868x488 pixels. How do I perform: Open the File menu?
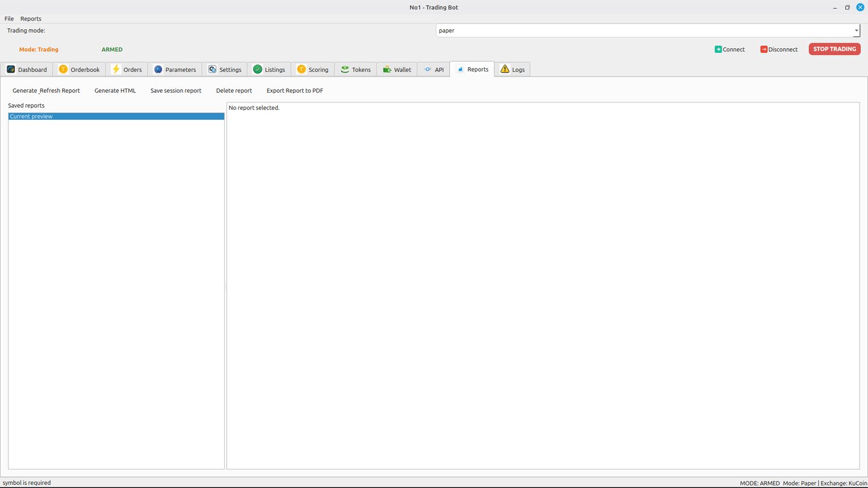9,19
